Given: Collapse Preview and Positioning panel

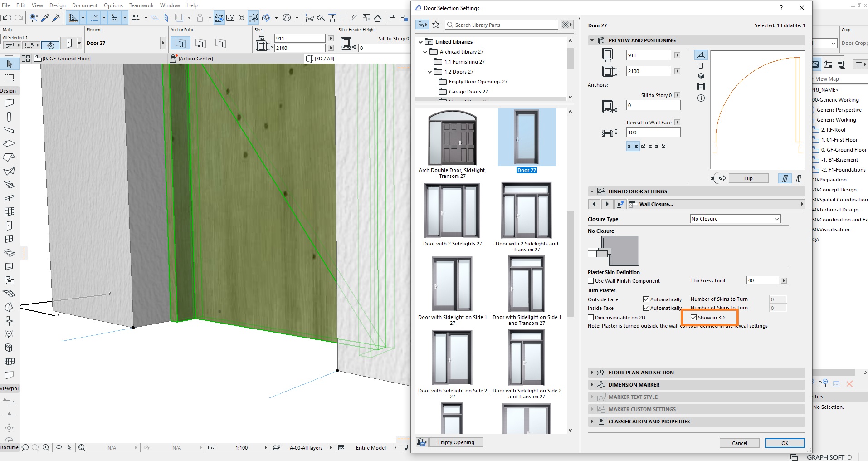Looking at the screenshot, I should point(592,40).
